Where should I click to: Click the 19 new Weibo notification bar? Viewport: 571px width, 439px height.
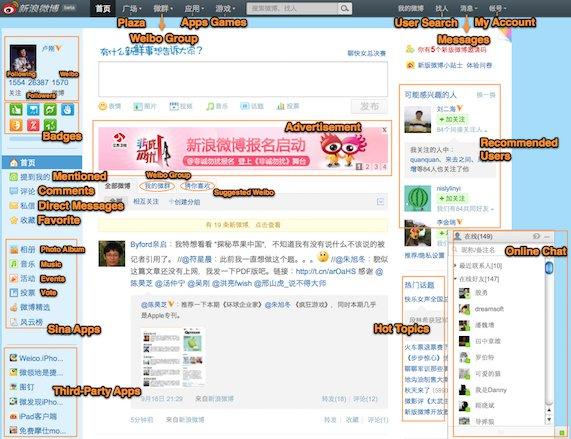click(243, 225)
